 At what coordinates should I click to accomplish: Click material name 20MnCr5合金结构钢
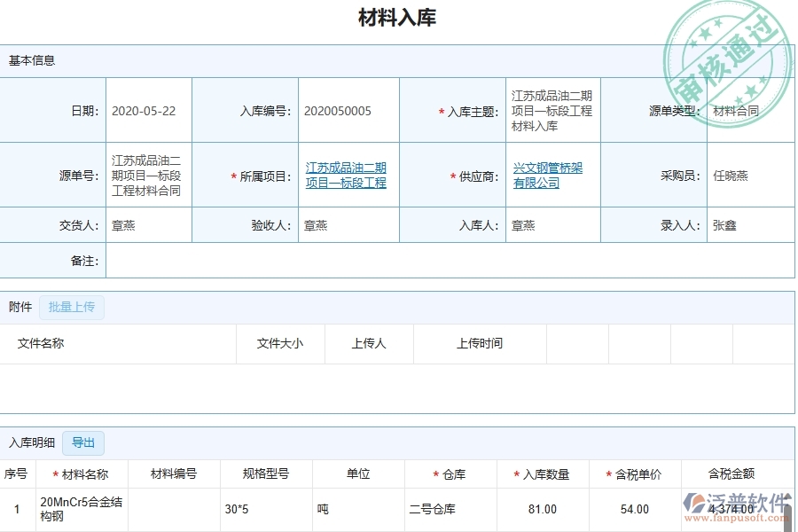[x=81, y=509]
